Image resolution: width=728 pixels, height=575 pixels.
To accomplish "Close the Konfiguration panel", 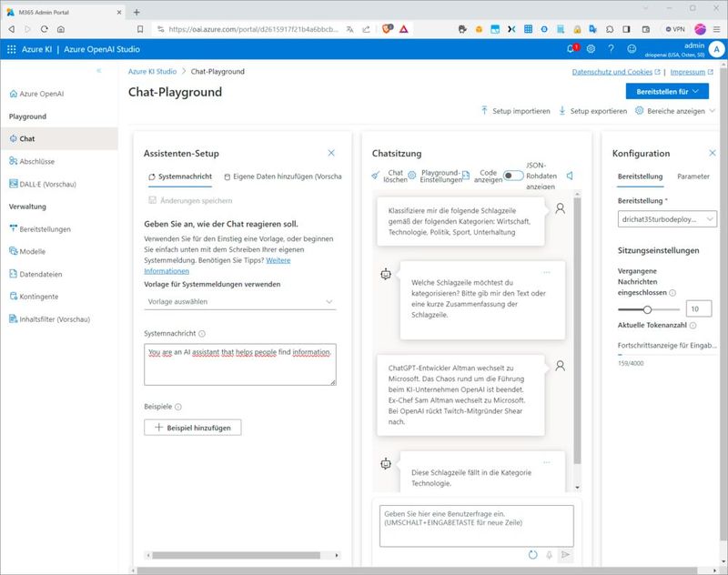I will 712,153.
